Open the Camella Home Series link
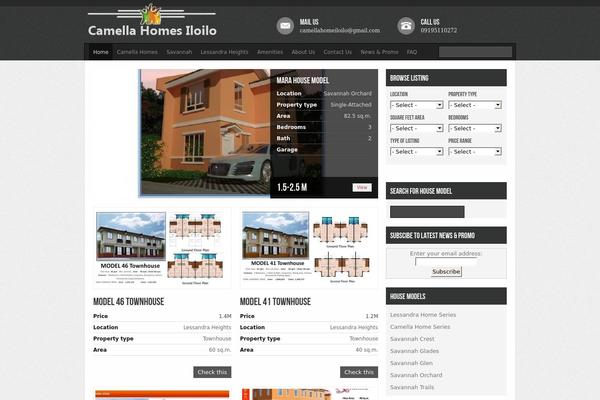Viewport: 600px width, 400px height. pyautogui.click(x=420, y=327)
